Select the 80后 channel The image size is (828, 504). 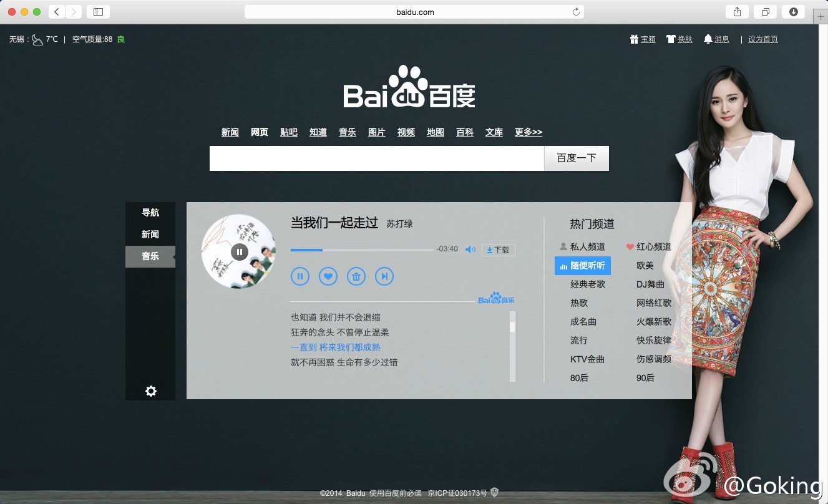(x=579, y=378)
